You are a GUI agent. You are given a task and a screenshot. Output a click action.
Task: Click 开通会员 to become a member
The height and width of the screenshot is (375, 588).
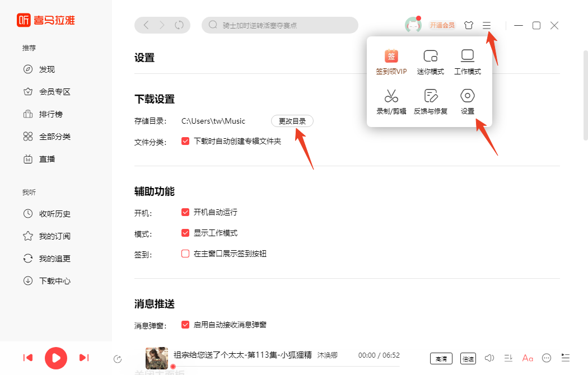pyautogui.click(x=442, y=25)
